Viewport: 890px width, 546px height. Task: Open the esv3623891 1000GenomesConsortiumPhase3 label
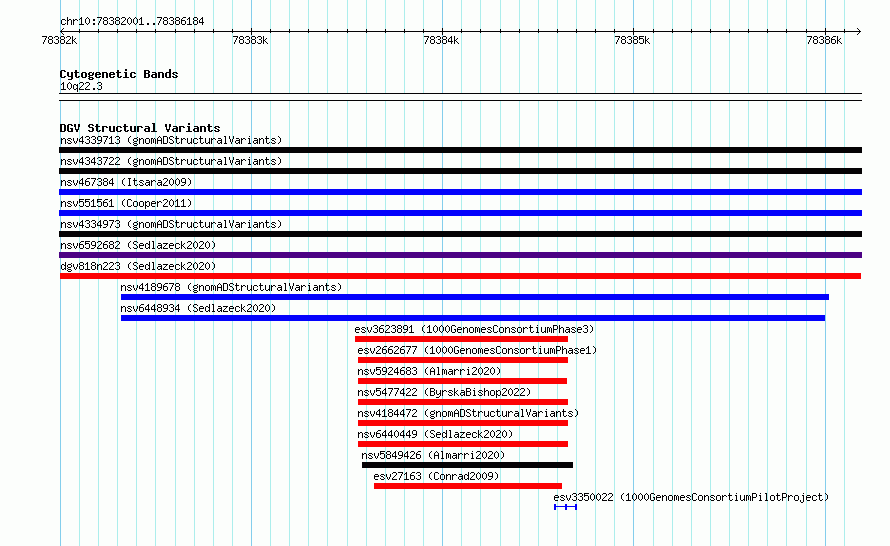475,329
